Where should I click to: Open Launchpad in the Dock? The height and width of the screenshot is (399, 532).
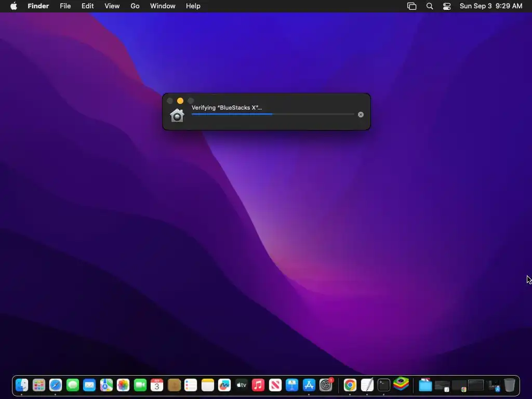(38, 385)
